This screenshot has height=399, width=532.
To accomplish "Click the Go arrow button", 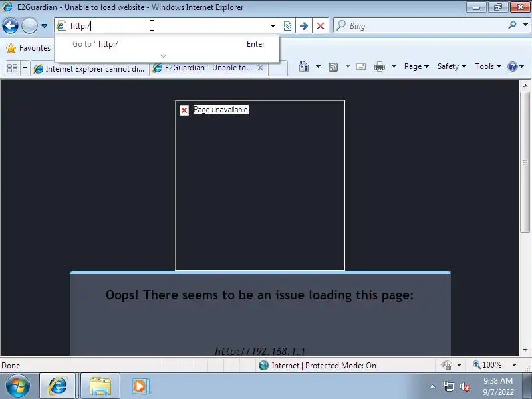I will point(304,26).
